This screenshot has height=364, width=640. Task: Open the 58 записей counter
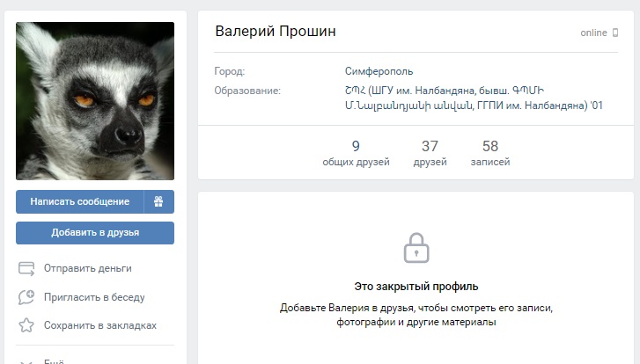pyautogui.click(x=490, y=153)
